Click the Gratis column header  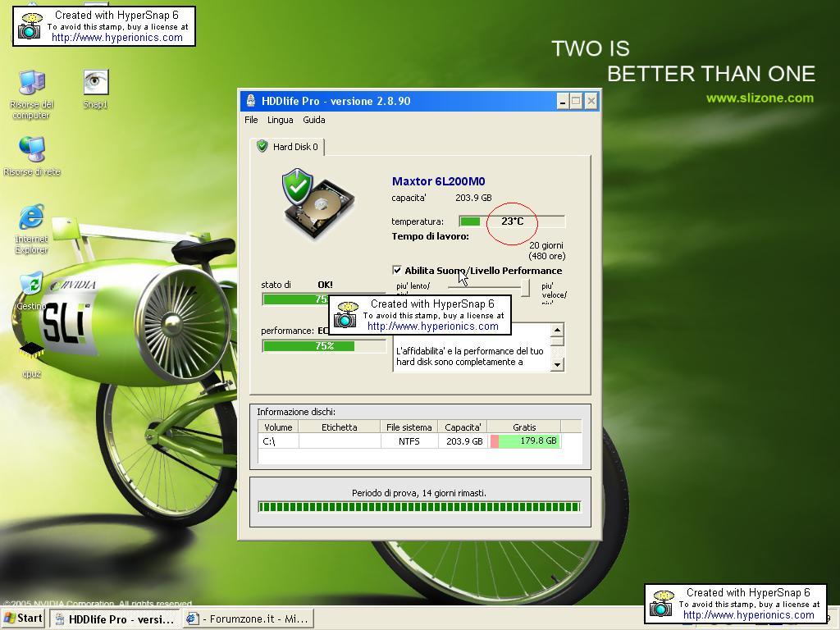(x=524, y=427)
